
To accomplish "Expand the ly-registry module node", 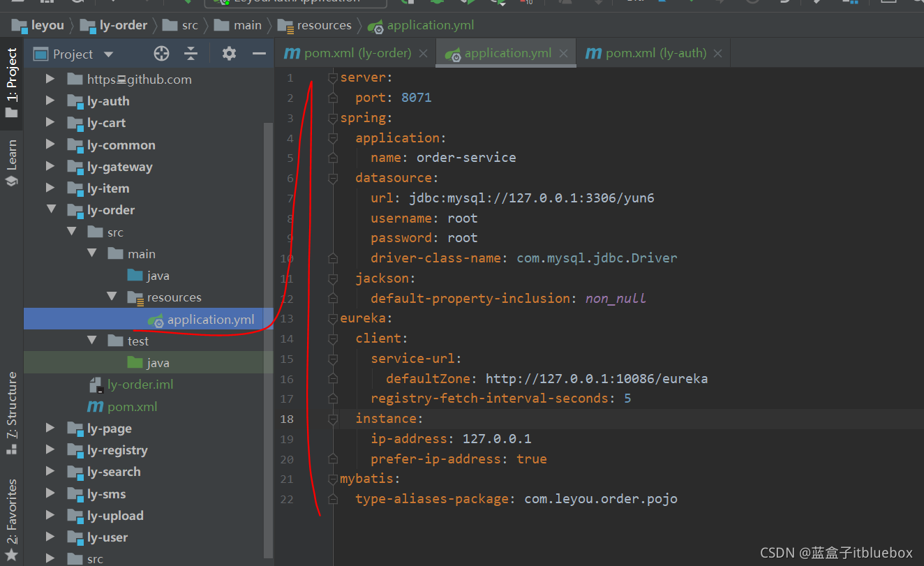I will click(x=50, y=450).
